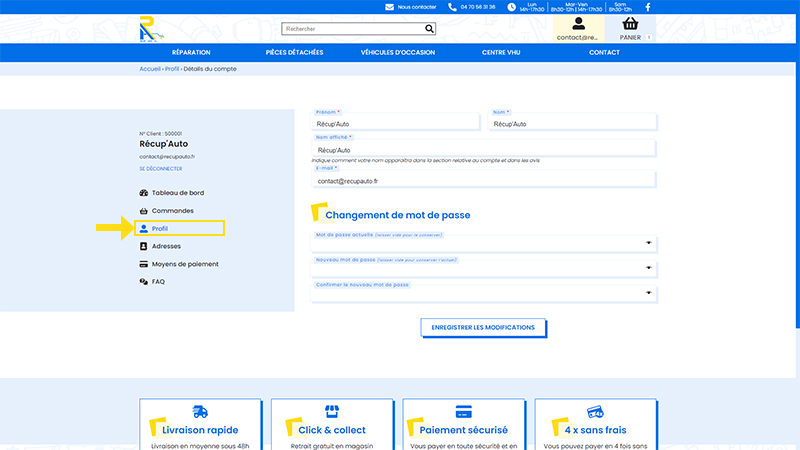Click the envelope icon beside Nous contacter

(x=389, y=7)
